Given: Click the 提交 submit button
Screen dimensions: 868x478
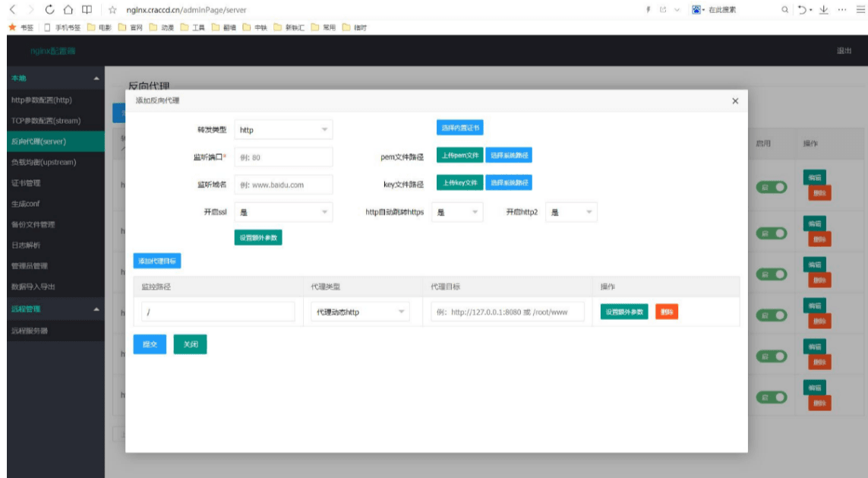Looking at the screenshot, I should click(x=150, y=344).
